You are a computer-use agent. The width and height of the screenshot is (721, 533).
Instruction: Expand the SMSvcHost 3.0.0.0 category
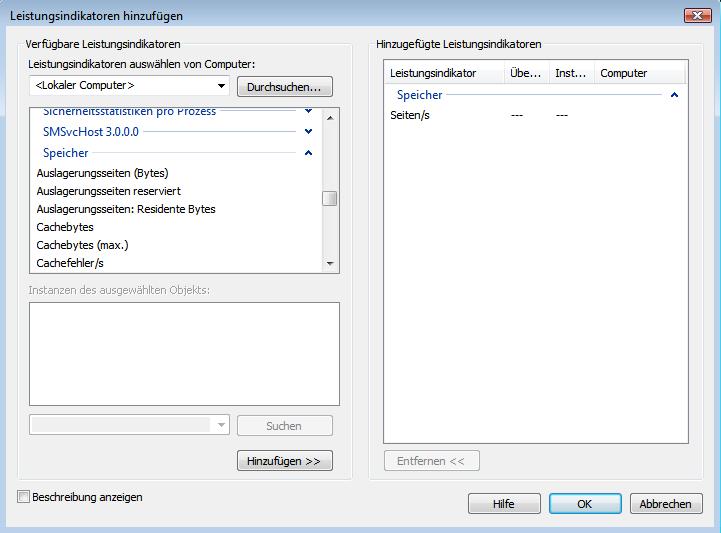308,131
